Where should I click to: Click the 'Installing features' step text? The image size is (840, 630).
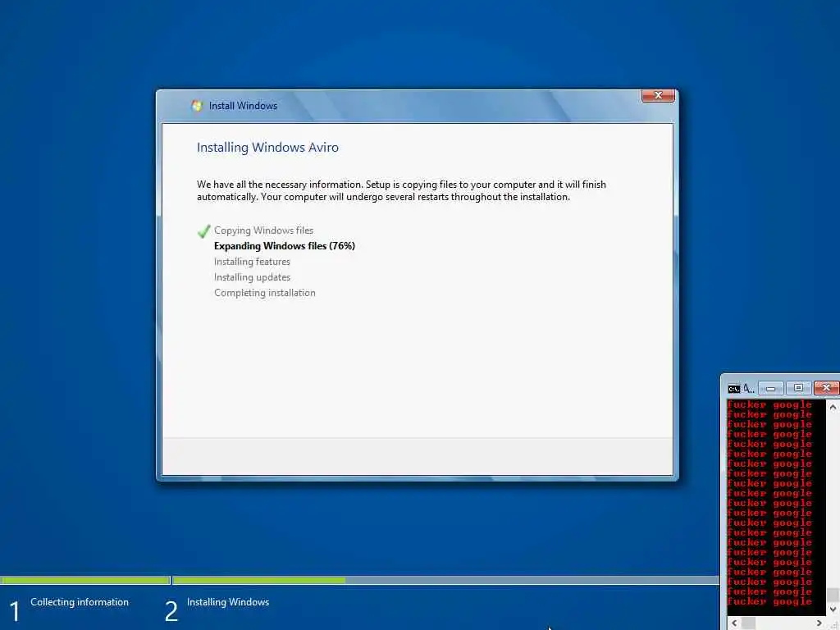(x=253, y=262)
